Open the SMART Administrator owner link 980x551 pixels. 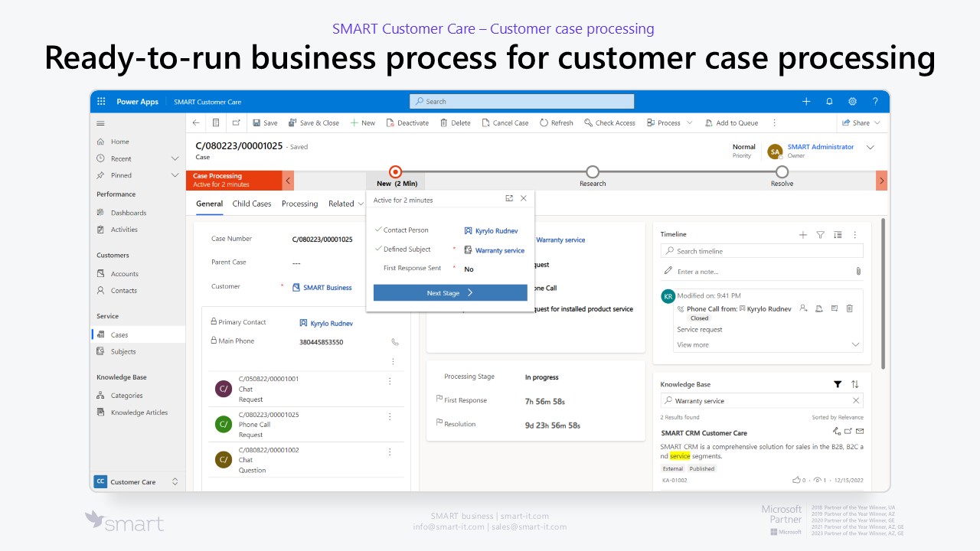821,147
